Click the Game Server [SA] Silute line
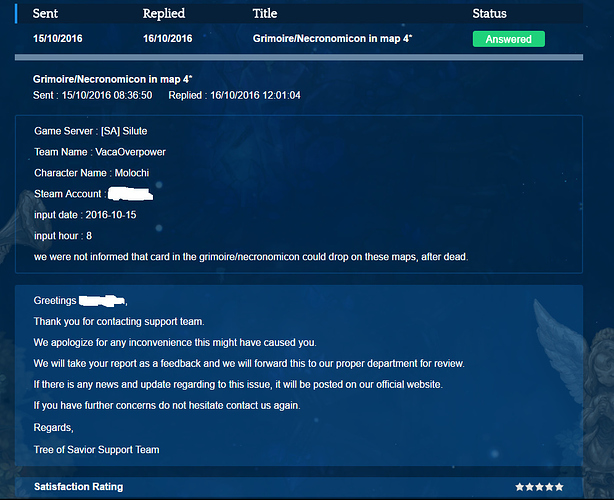Viewport: 614px width, 500px height. coord(91,131)
